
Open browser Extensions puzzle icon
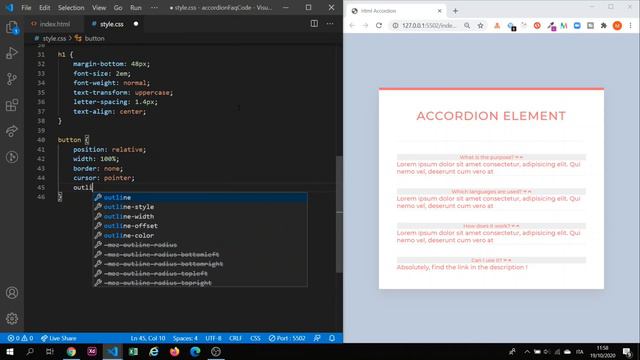pos(604,25)
